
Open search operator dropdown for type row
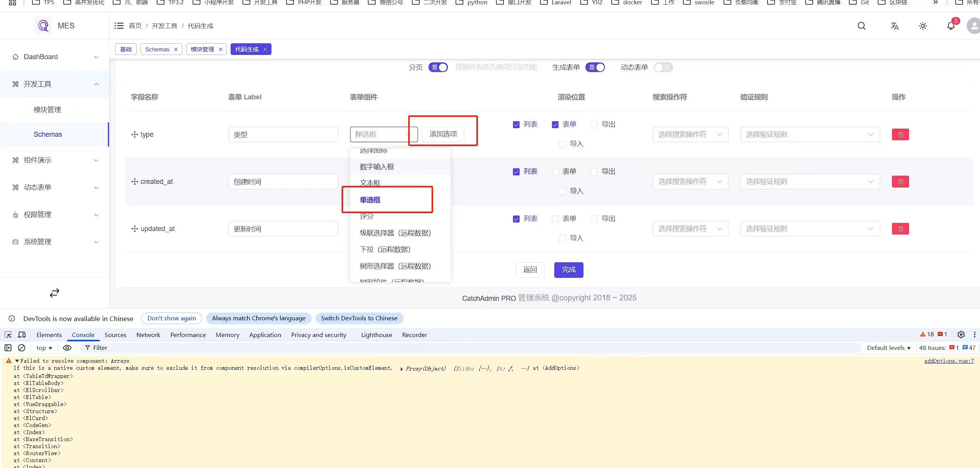pyautogui.click(x=691, y=134)
